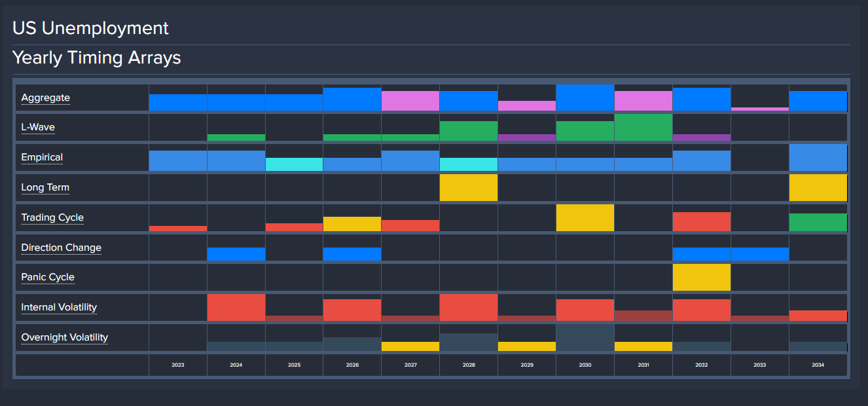
Task: Click the 2026 year label on the axis
Action: (x=352, y=365)
